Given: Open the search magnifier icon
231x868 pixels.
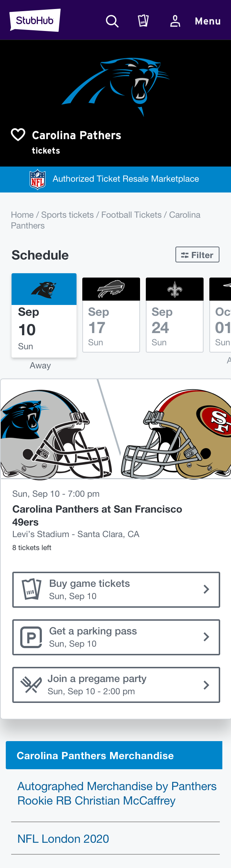Looking at the screenshot, I should pyautogui.click(x=112, y=21).
